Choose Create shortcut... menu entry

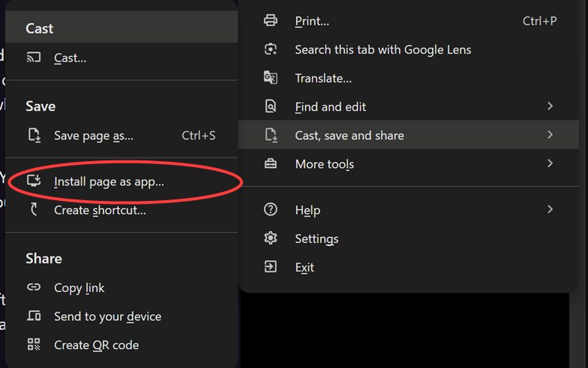[x=121, y=210]
